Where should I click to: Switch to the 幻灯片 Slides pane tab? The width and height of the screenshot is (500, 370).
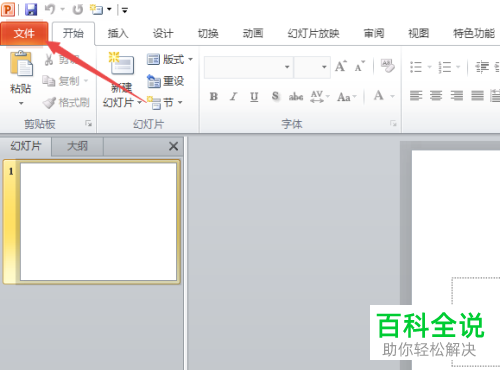[26, 146]
